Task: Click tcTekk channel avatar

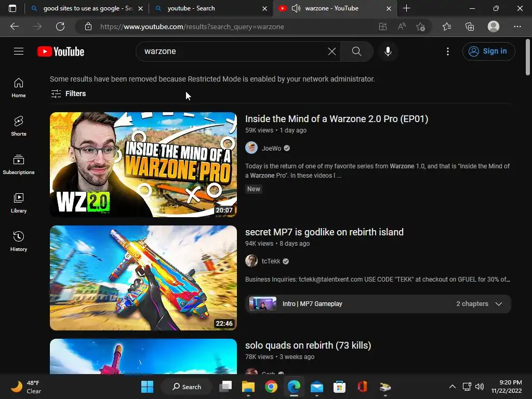Action: click(x=251, y=261)
